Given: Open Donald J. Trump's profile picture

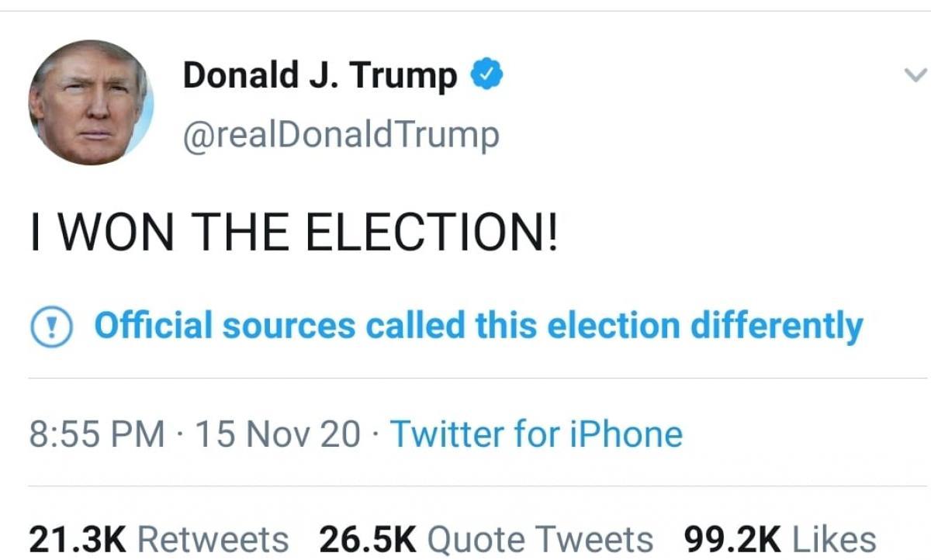Looking at the screenshot, I should click(91, 102).
